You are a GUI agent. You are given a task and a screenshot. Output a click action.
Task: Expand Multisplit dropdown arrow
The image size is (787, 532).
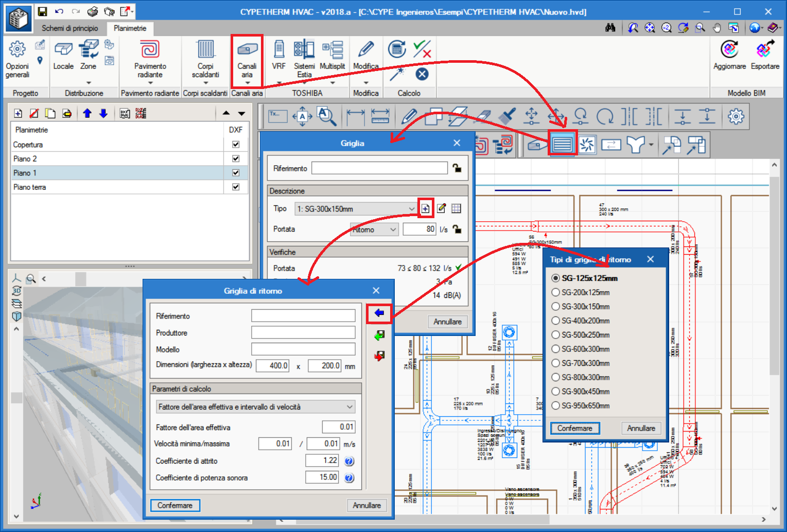click(x=333, y=82)
